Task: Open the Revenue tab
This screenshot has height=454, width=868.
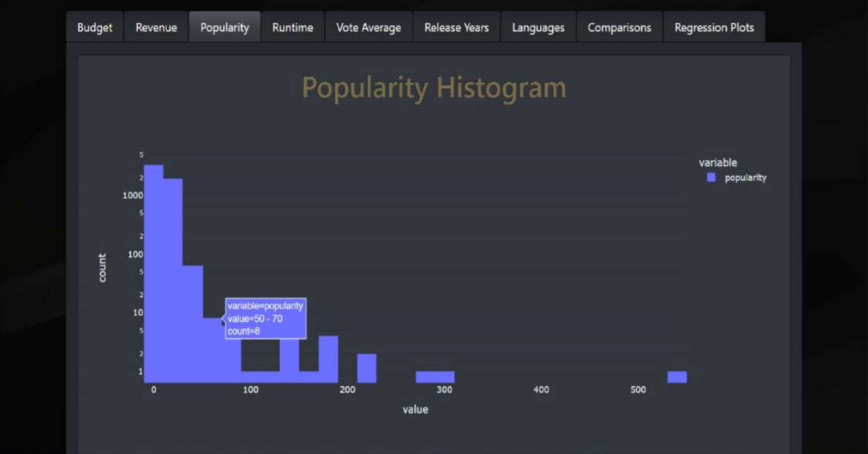Action: pos(156,27)
